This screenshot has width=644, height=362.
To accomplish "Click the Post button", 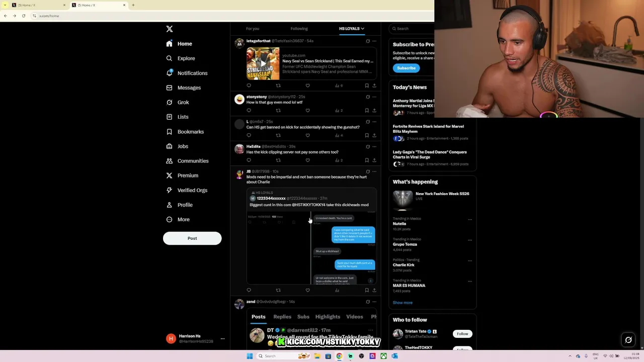I will click(192, 238).
